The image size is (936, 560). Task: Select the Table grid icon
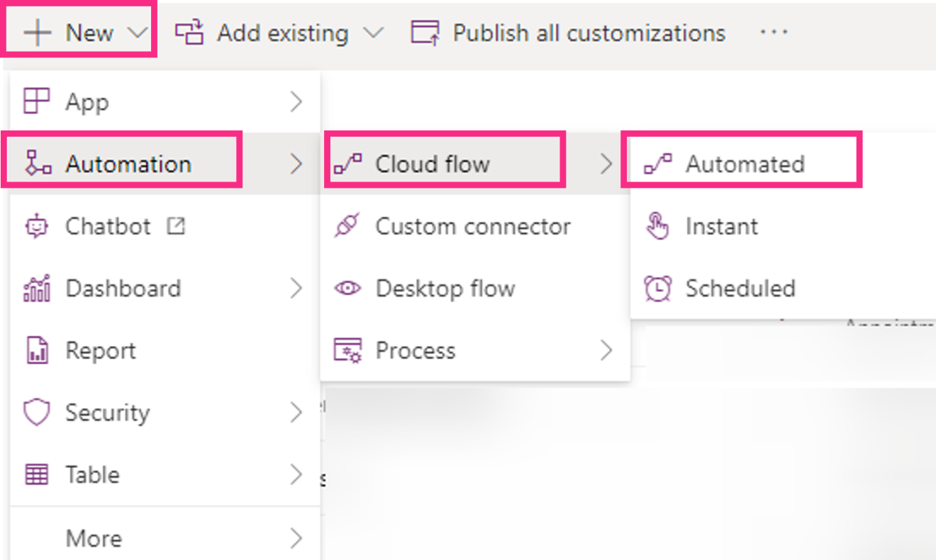tap(35, 474)
